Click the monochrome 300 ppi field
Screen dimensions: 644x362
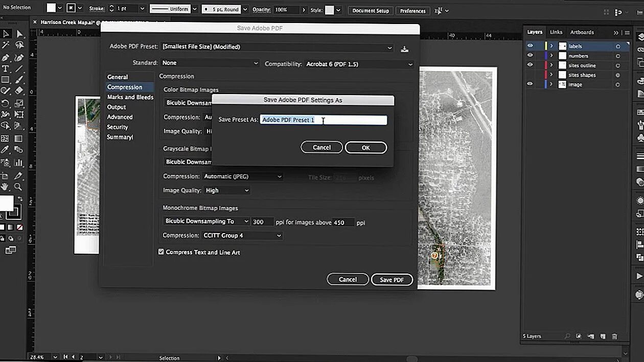[x=262, y=222]
